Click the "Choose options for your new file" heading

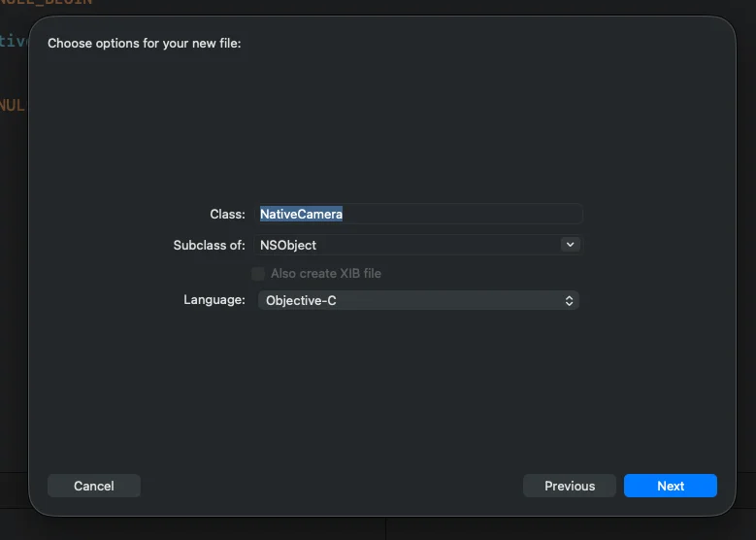point(144,44)
